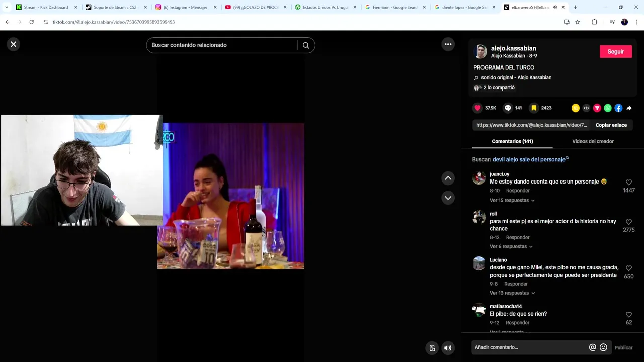Open the Chrome profile avatar

(x=624, y=22)
